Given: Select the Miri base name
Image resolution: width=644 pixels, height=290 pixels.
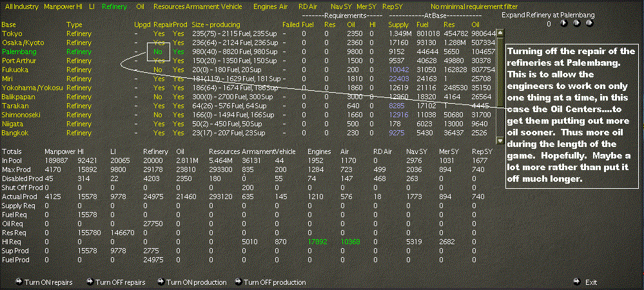Looking at the screenshot, I should 7,79.
